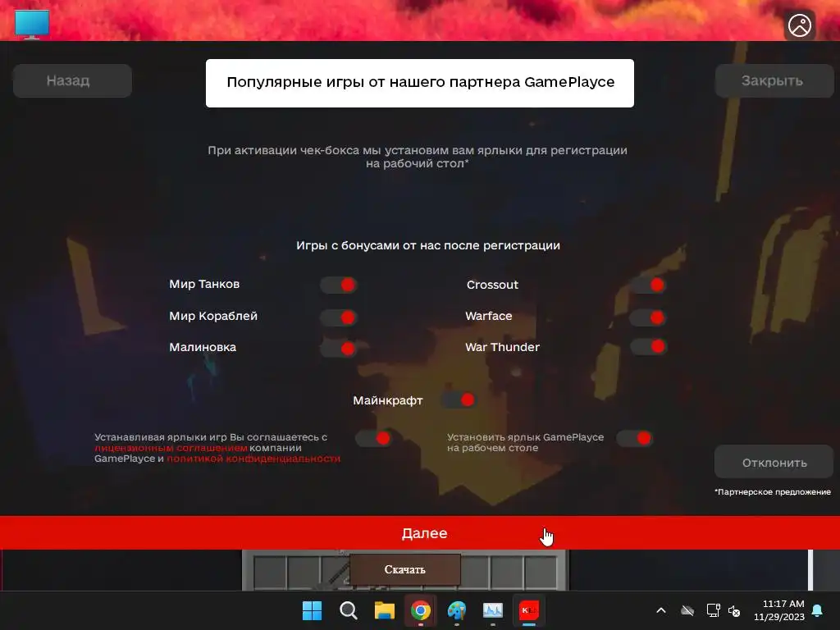Click the Мир Танков label
Image resolution: width=840 pixels, height=630 pixels.
[x=204, y=284]
